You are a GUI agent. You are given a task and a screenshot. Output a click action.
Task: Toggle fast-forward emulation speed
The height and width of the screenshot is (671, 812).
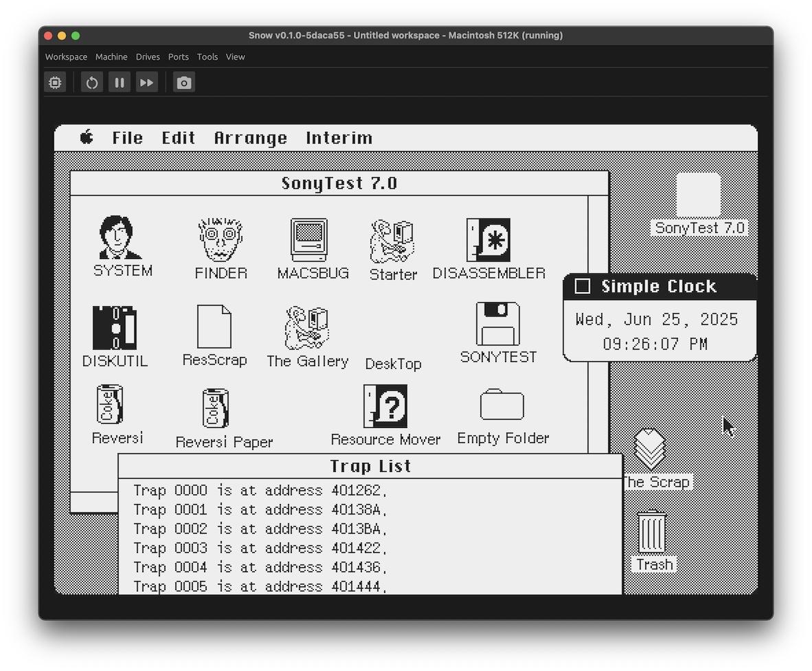click(x=146, y=82)
